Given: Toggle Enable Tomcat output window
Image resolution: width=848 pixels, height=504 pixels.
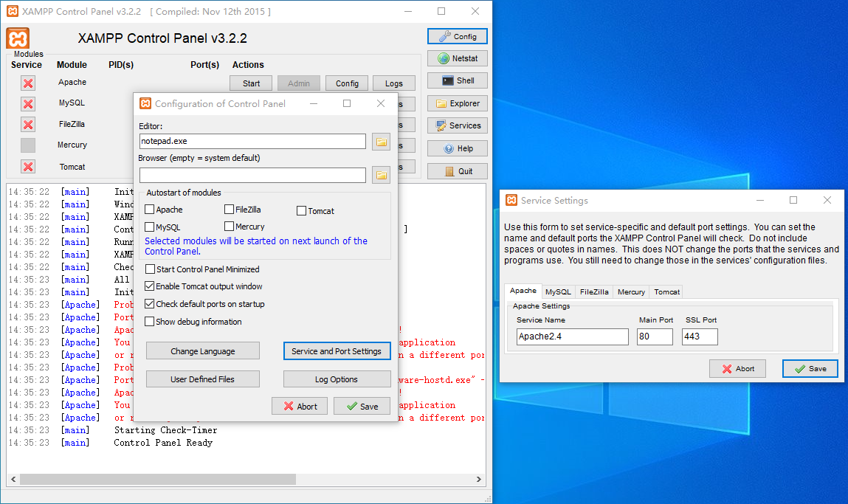Looking at the screenshot, I should click(150, 286).
